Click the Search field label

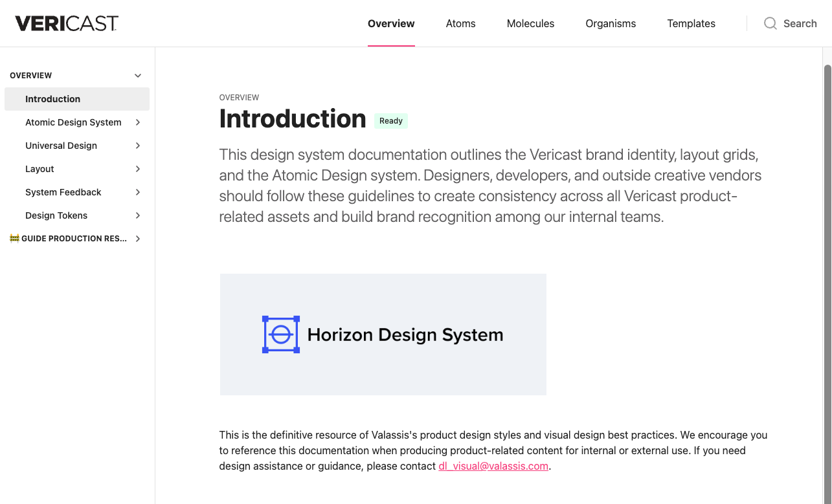click(800, 23)
